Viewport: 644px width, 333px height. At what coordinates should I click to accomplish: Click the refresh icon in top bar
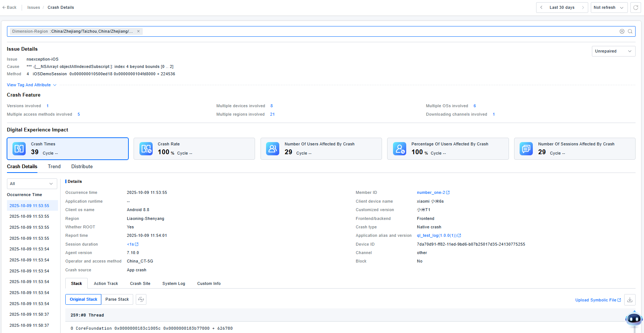tap(636, 7)
